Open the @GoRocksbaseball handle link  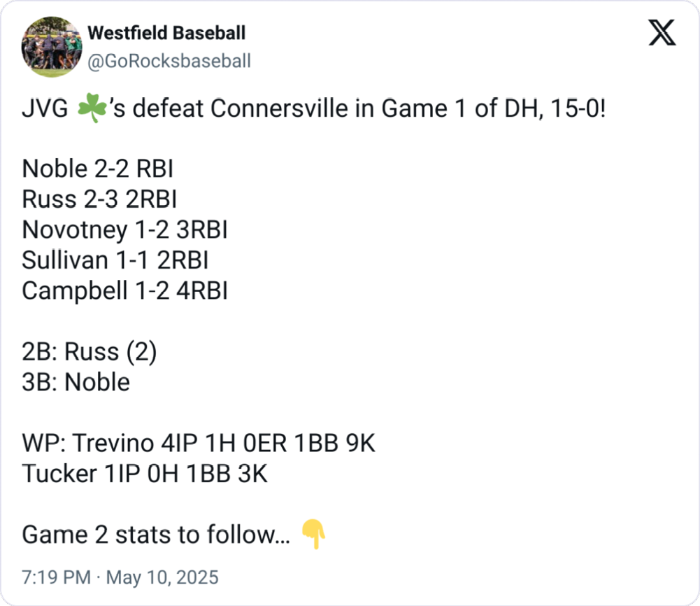(x=169, y=61)
